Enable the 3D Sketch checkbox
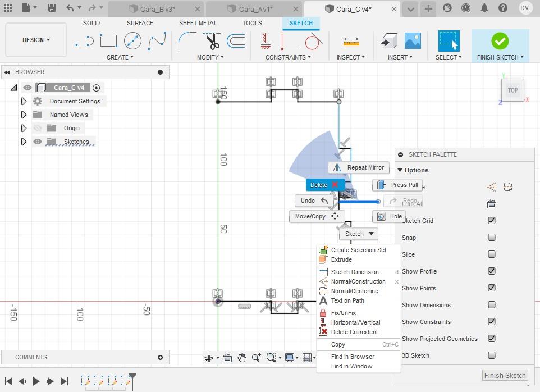Screen dimensions: 540x392 click(x=491, y=355)
